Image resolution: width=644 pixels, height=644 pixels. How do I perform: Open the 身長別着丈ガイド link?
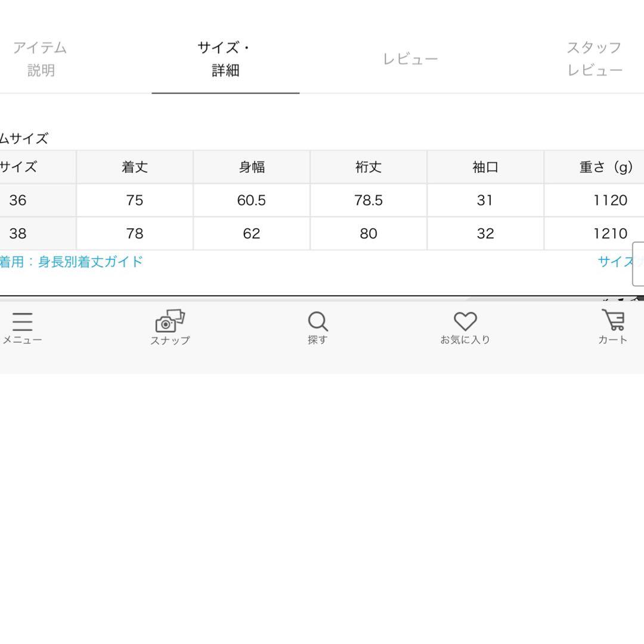tap(72, 262)
